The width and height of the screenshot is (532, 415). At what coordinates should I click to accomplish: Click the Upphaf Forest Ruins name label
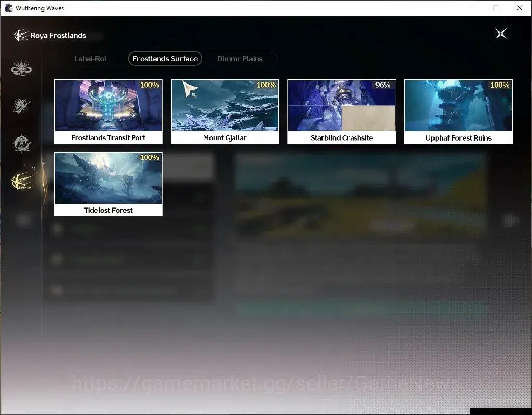458,138
